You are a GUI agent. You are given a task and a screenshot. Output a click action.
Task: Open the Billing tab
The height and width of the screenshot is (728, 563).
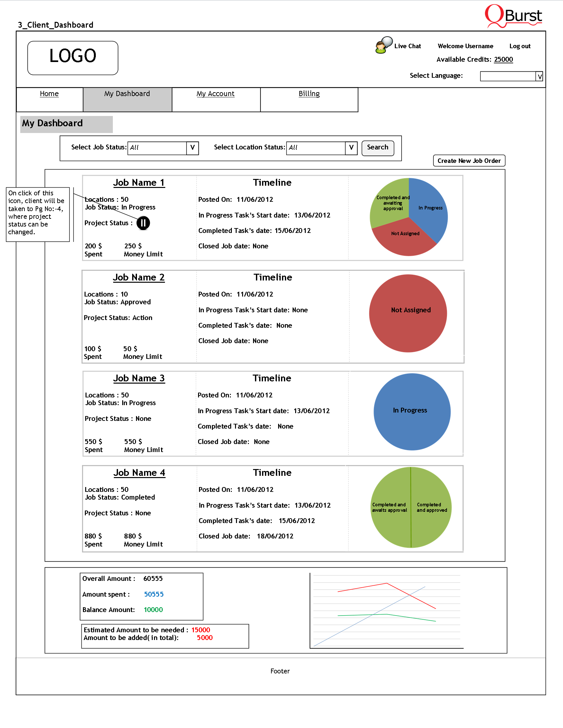click(309, 94)
